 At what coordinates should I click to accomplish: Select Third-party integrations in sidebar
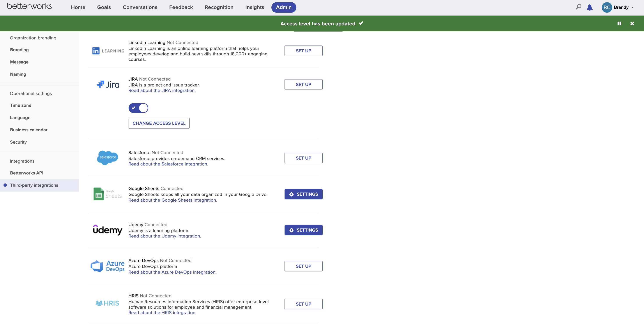[39, 185]
